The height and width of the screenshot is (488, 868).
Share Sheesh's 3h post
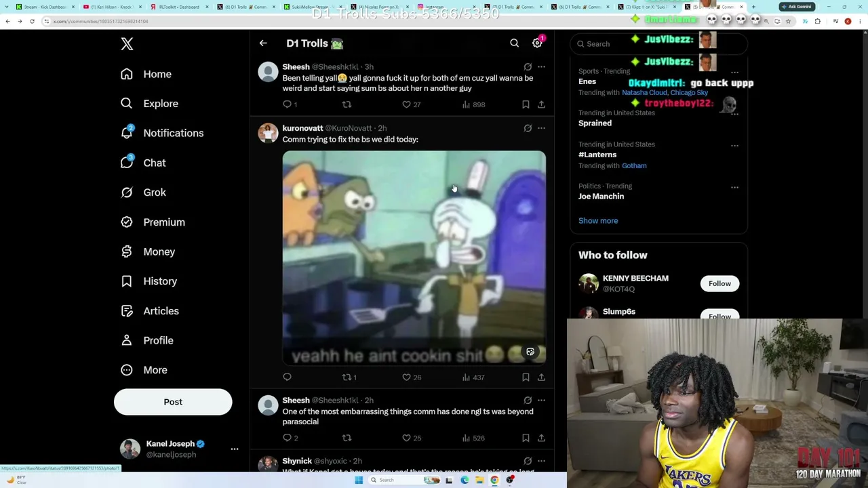(x=541, y=104)
